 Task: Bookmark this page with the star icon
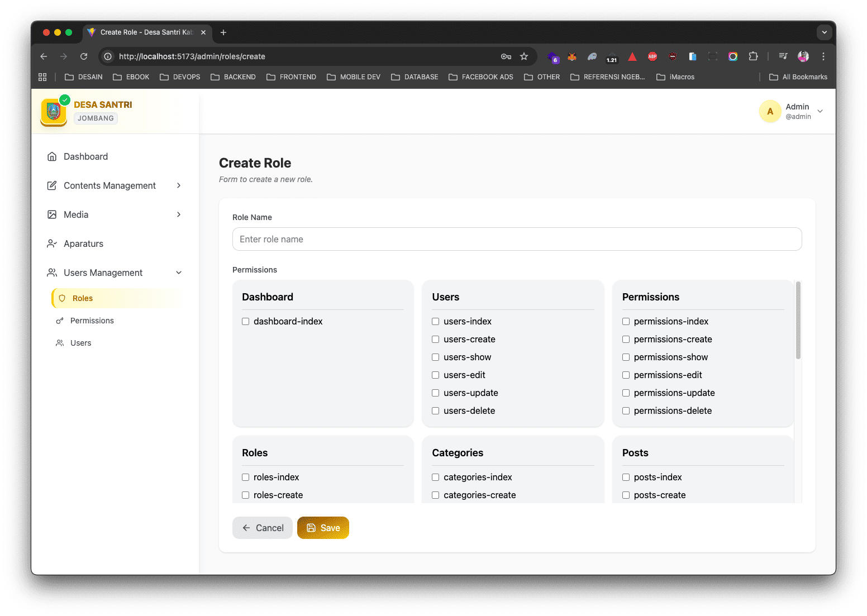(x=524, y=56)
